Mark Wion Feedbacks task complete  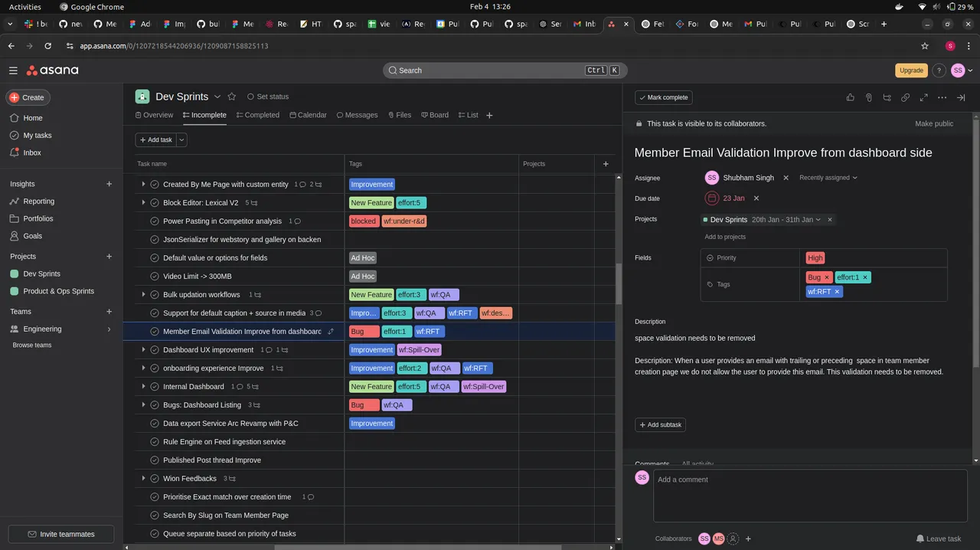tap(155, 479)
